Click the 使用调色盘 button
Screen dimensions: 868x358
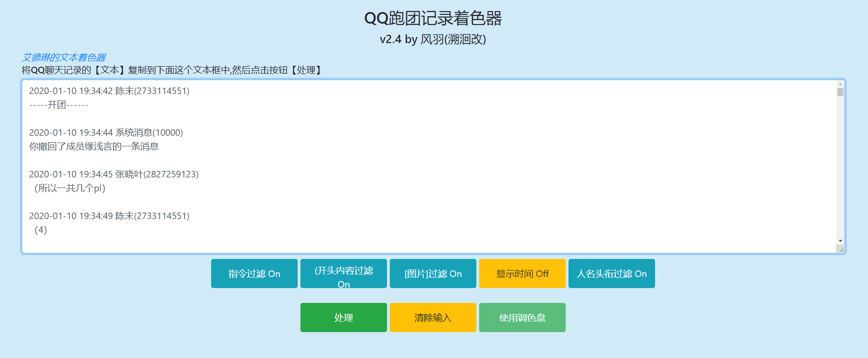point(522,317)
